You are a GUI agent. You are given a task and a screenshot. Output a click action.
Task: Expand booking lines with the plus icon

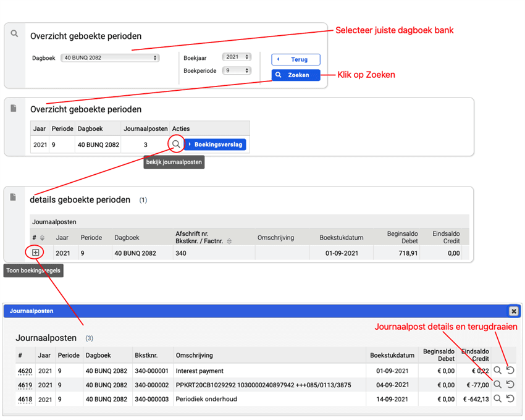click(35, 253)
